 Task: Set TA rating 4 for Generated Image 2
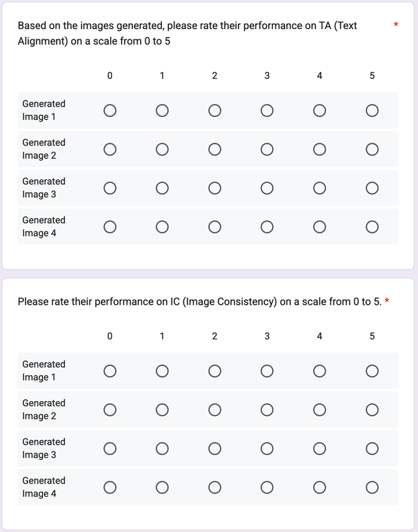pos(319,150)
